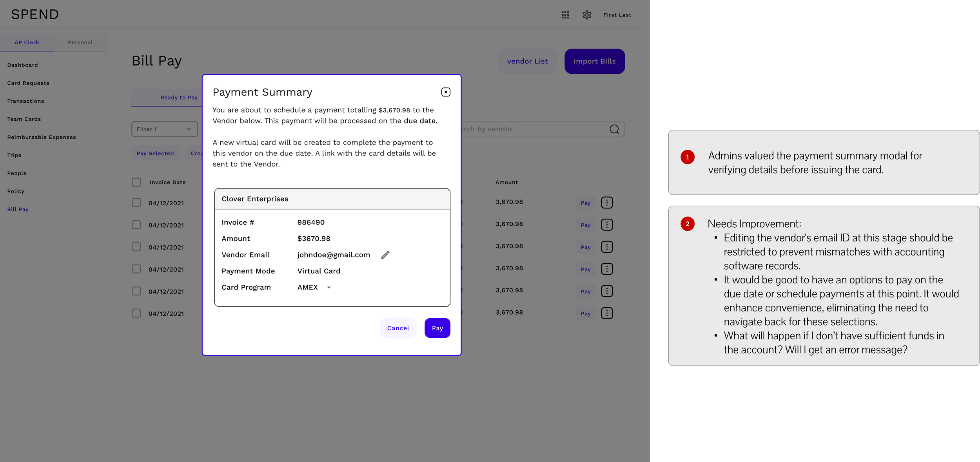Open the three-dot menu on third invoice row
The height and width of the screenshot is (462, 980).
[607, 247]
